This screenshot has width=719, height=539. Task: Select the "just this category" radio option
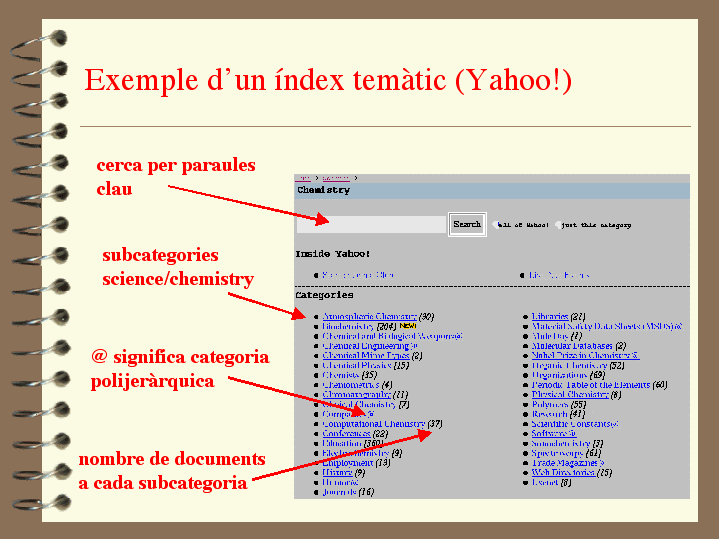(558, 225)
